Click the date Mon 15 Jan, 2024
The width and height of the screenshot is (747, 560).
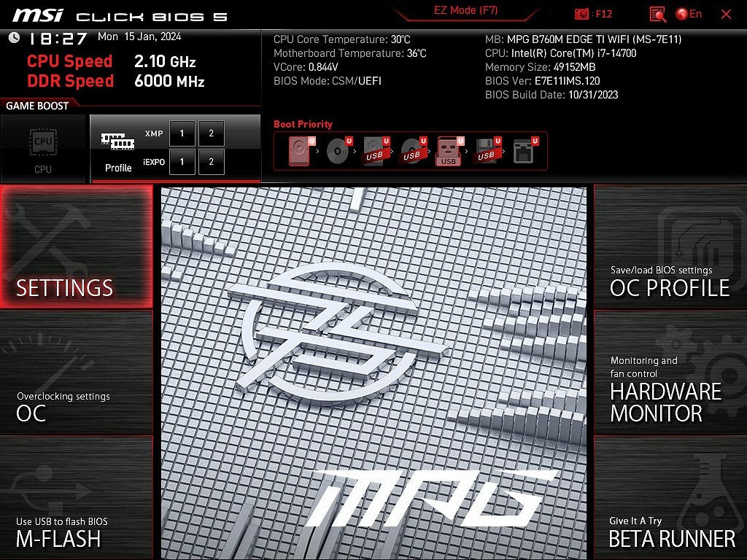tap(139, 36)
